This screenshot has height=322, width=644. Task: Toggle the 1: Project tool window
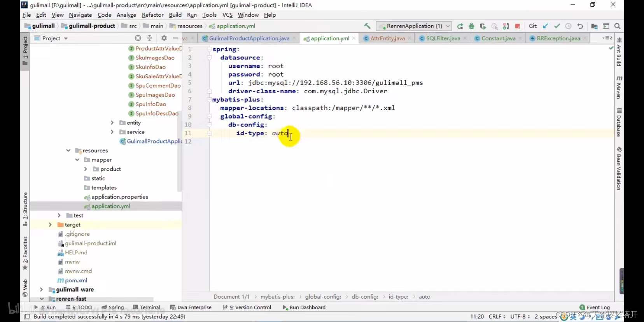point(25,51)
